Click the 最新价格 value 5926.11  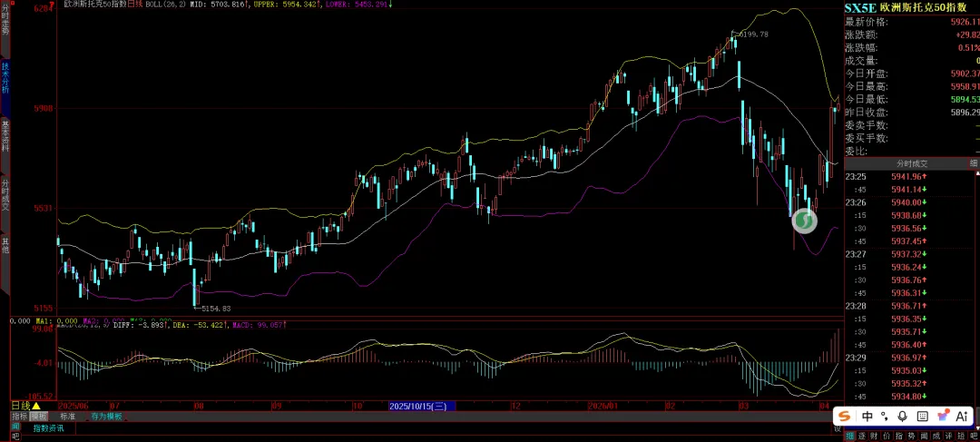[x=965, y=22]
